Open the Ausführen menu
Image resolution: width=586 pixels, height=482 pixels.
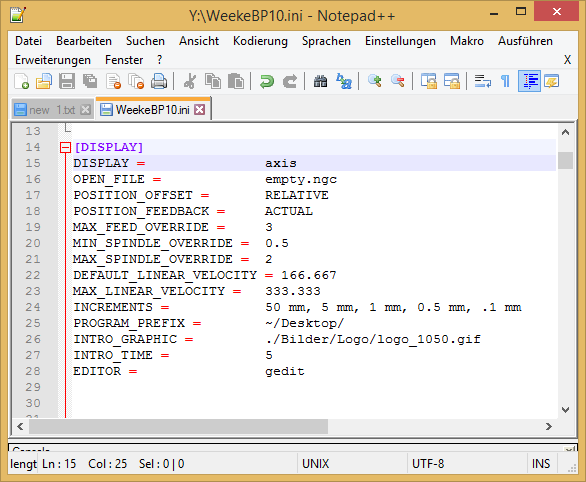pyautogui.click(x=525, y=41)
